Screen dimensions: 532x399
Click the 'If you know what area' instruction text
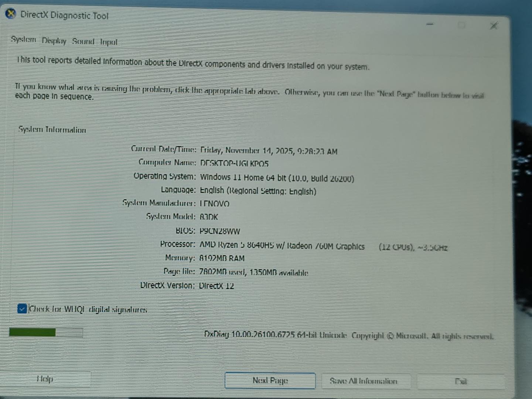pos(249,92)
